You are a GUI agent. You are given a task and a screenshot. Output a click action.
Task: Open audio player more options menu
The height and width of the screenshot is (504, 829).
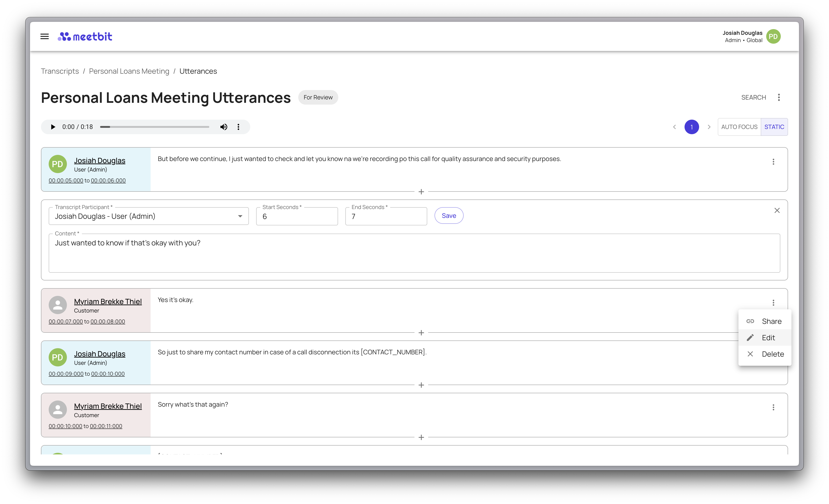[239, 127]
